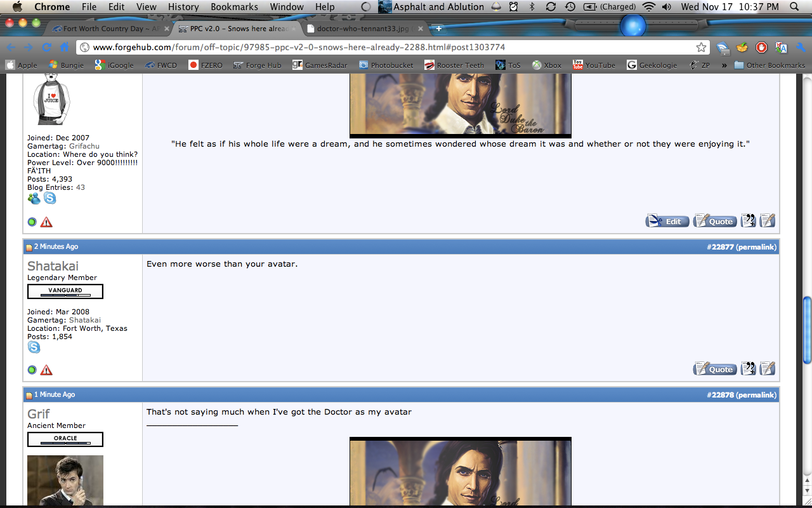This screenshot has width=812, height=508.
Task: Open the Grifachu gamertag link
Action: tap(84, 146)
